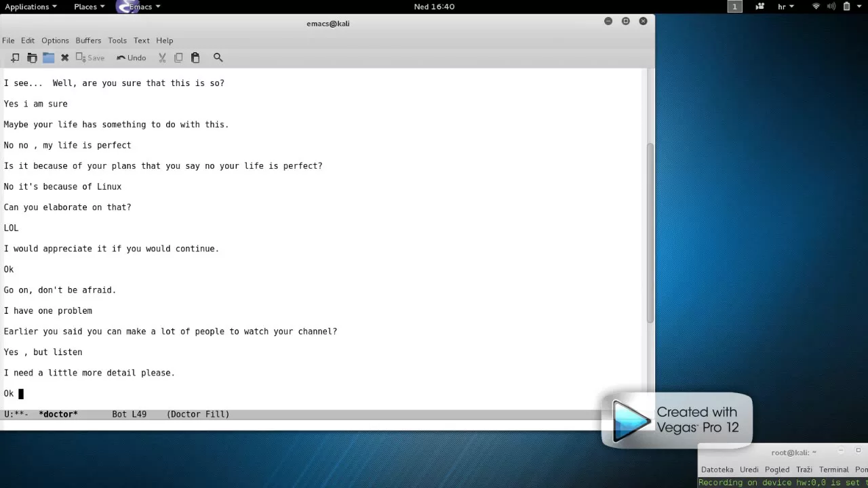Click the Undo toolbar button
The height and width of the screenshot is (488, 868).
(x=131, y=58)
